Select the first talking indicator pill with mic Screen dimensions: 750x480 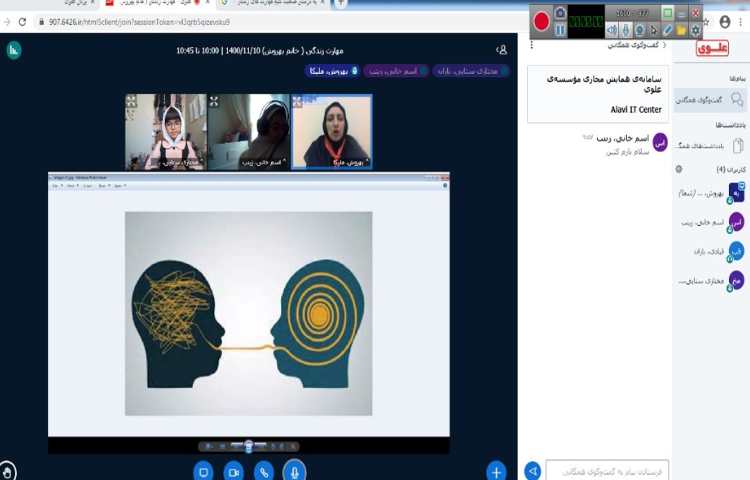(x=332, y=71)
